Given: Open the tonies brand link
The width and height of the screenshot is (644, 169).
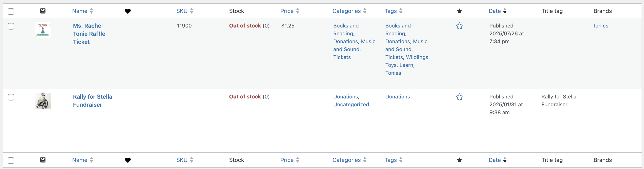Looking at the screenshot, I should pyautogui.click(x=601, y=26).
